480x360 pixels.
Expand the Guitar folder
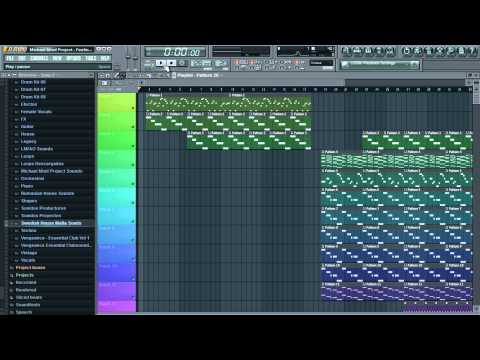[27, 126]
